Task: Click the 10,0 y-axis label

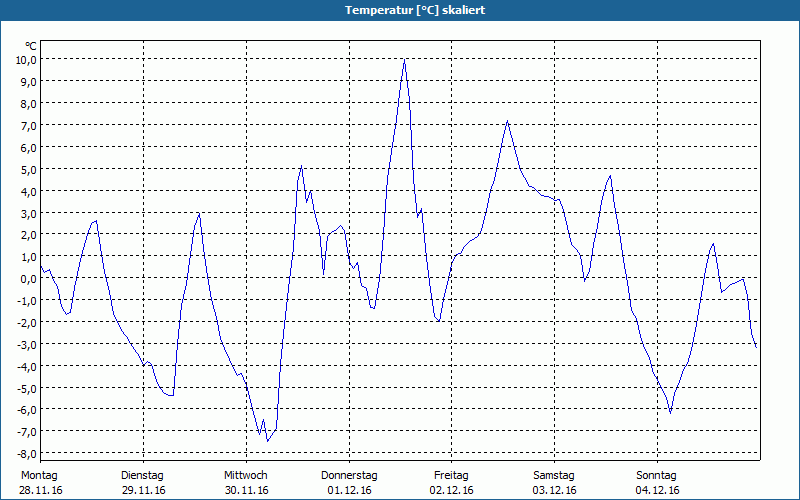Action: (x=26, y=60)
